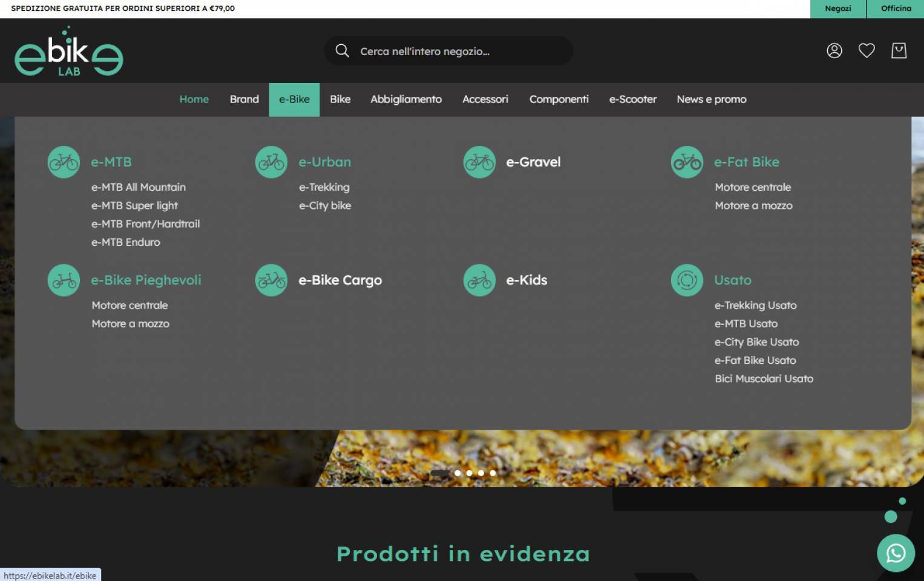Screen dimensions: 924x581
Task: Open the Abbigliamento menu
Action: click(x=406, y=99)
